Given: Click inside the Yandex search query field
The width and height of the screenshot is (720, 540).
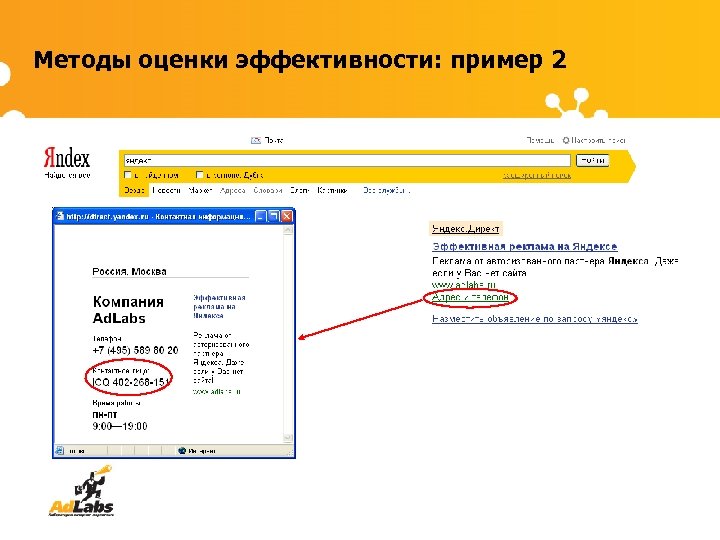Looking at the screenshot, I should (347, 160).
